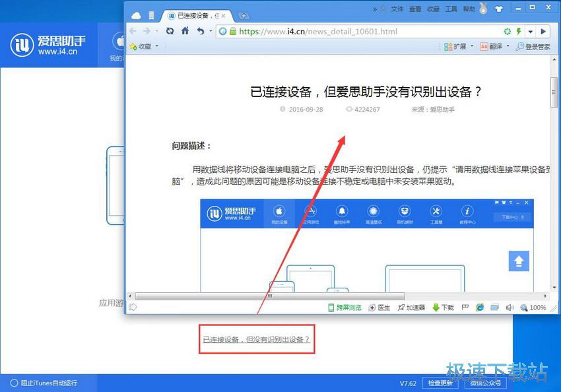This screenshot has height=392, width=561.
Task: Open the 下载 downloads manager
Action: coord(444,308)
